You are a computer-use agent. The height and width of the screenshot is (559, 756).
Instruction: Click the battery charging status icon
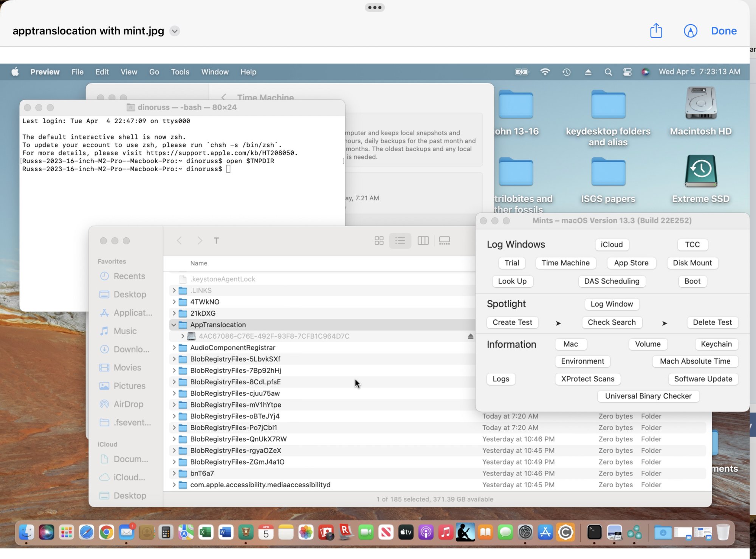[522, 72]
